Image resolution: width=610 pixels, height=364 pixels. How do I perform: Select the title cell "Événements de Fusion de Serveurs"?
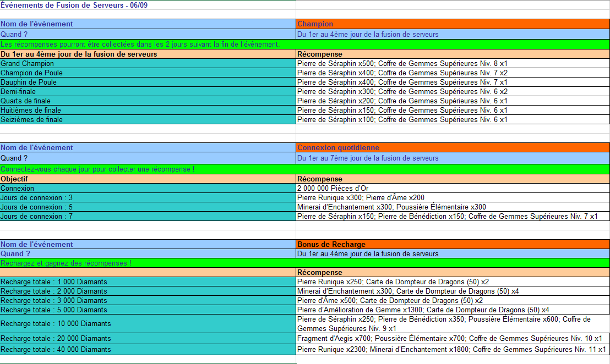tap(74, 5)
